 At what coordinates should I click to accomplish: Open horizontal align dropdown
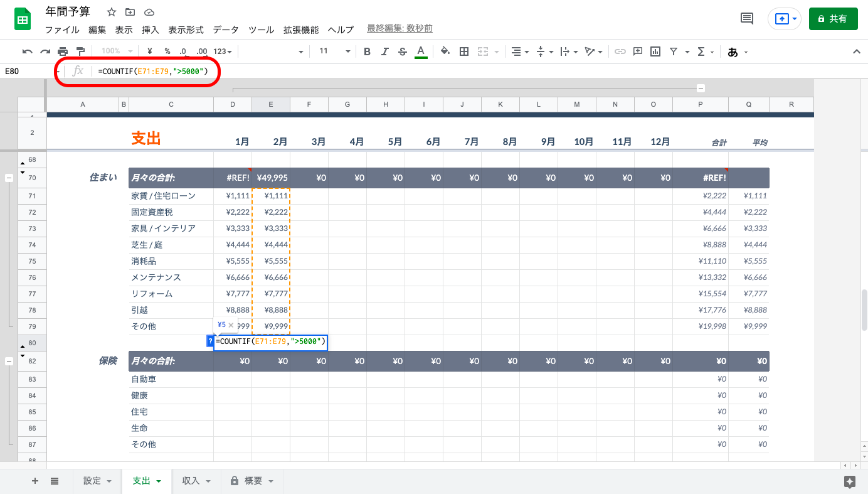point(520,51)
